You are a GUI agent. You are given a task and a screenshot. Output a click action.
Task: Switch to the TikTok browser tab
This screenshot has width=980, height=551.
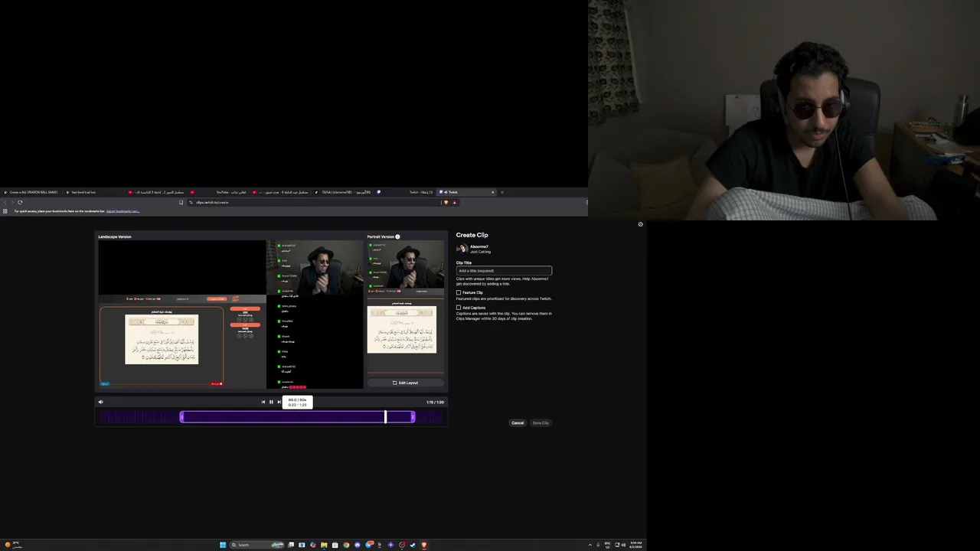pos(345,192)
